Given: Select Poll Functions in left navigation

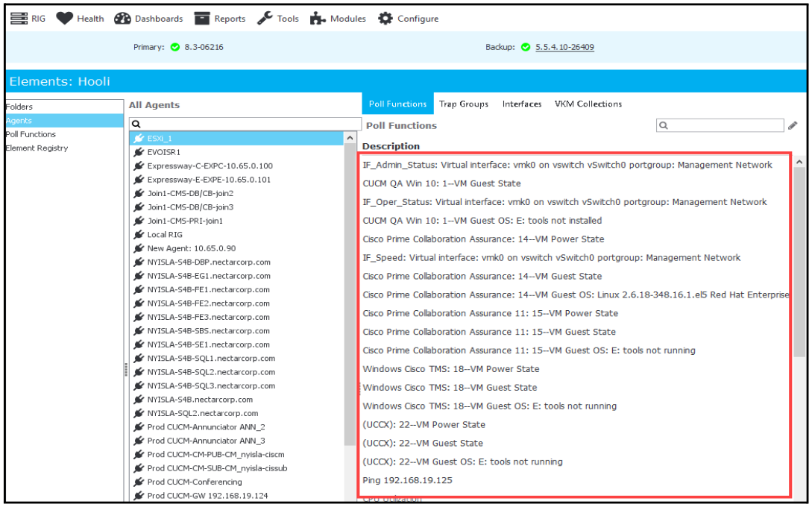Looking at the screenshot, I should (31, 134).
